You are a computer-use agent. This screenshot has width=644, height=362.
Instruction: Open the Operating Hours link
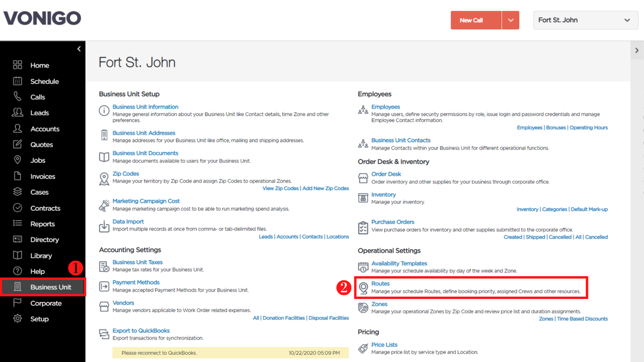tap(589, 127)
